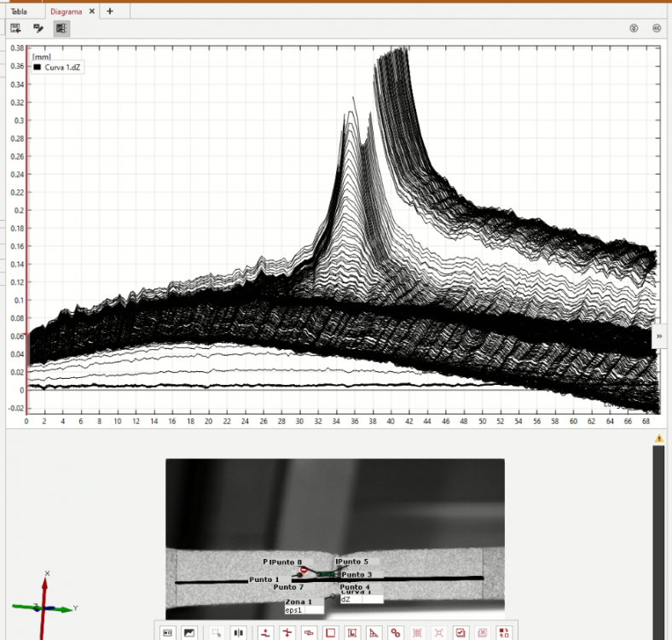The image size is (672, 640).
Task: Expand the double-chevron-down button at top right
Action: (634, 28)
